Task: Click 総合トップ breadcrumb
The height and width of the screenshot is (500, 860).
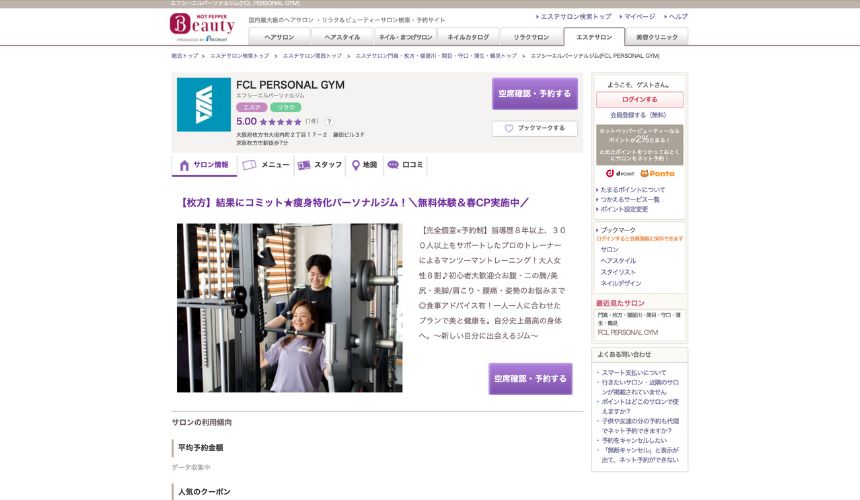Action: coord(185,56)
